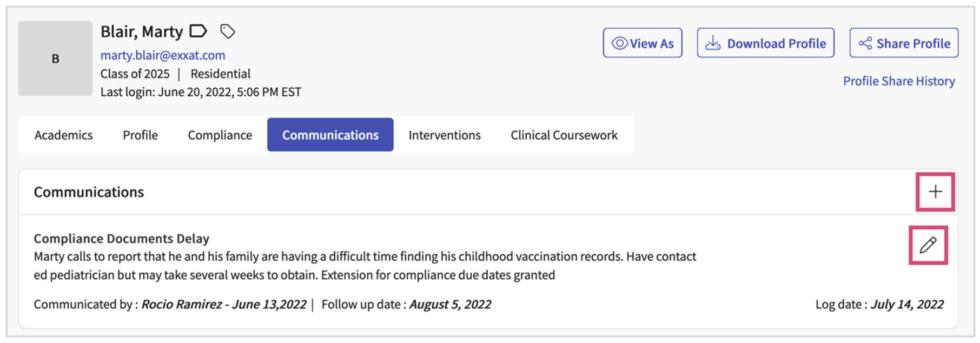Viewport: 980px width, 343px height.
Task: Switch to the Profile tab
Action: pyautogui.click(x=140, y=135)
